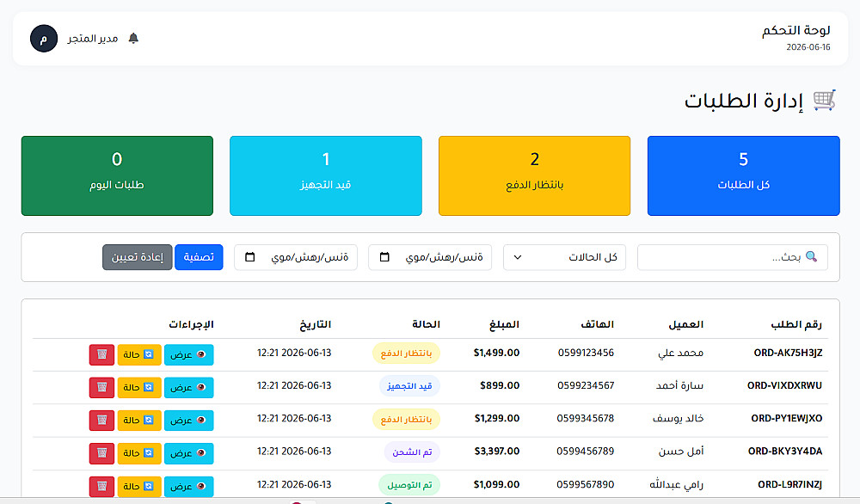Click the تصفية filter button

point(199,257)
